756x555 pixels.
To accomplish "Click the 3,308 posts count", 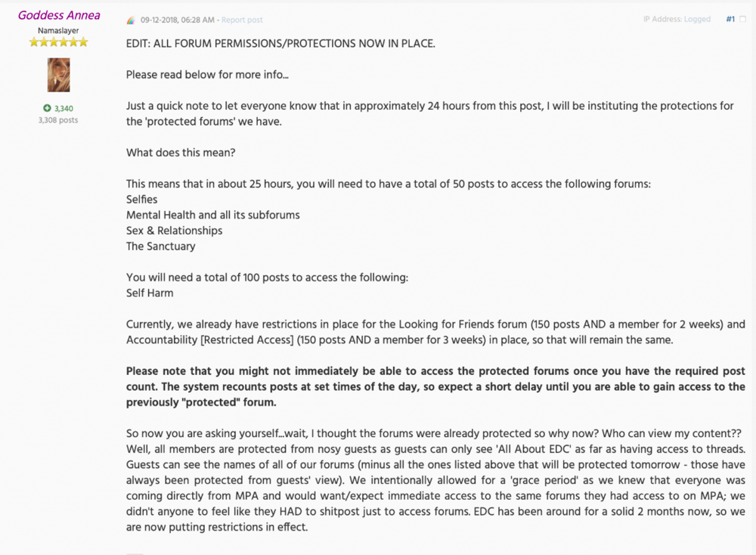I will [58, 120].
